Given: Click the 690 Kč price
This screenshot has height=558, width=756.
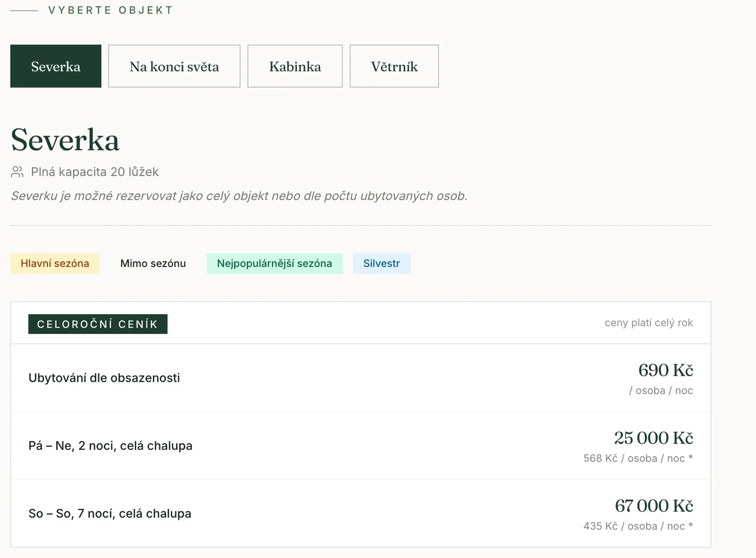Looking at the screenshot, I should 666,370.
